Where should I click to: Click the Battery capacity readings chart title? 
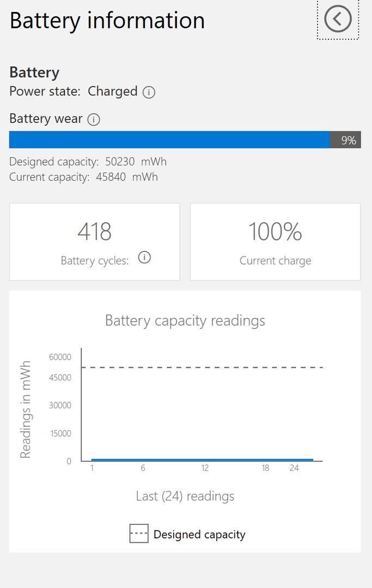pos(185,321)
